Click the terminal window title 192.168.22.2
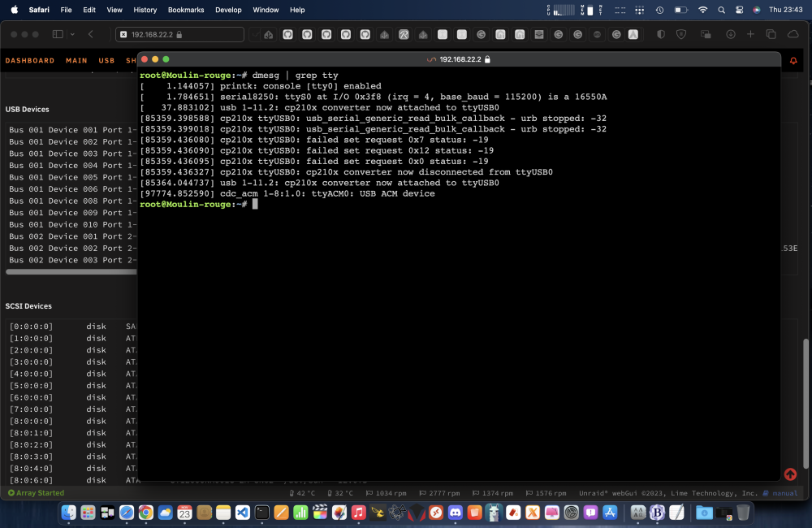Image resolution: width=812 pixels, height=528 pixels. coord(459,59)
